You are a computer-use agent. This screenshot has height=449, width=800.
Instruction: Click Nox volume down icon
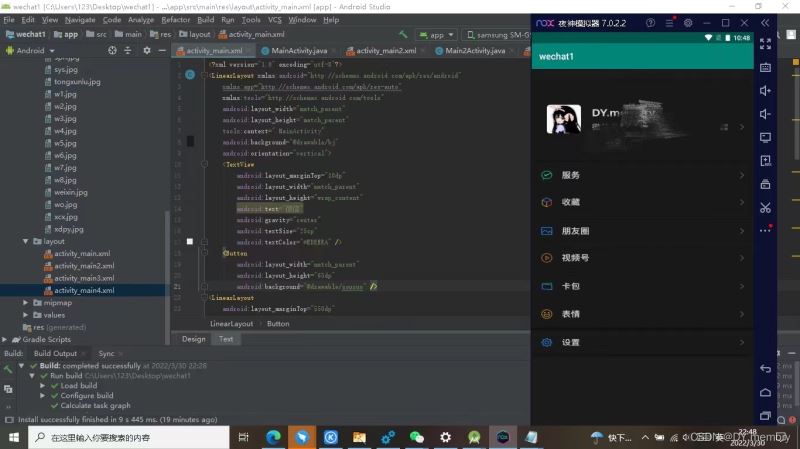point(765,114)
